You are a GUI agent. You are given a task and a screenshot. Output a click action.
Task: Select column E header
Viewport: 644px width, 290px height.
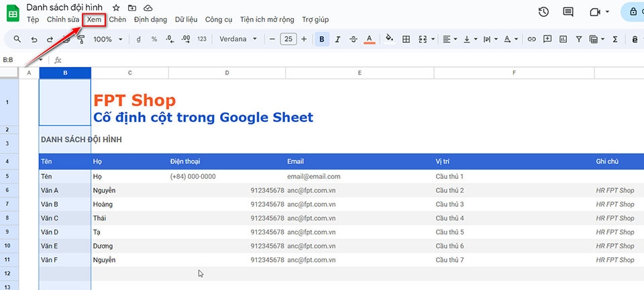[x=360, y=73]
